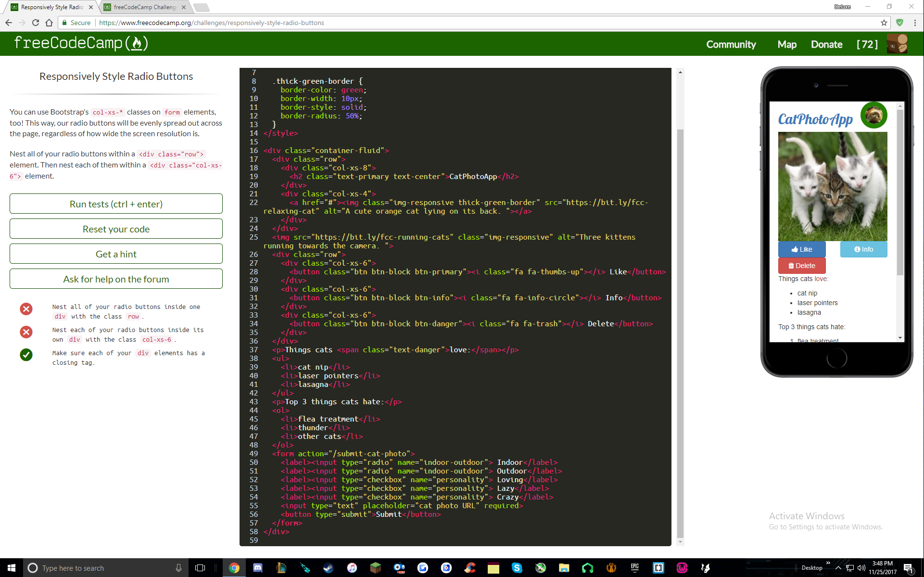The height and width of the screenshot is (577, 924).
Task: Open Skype from the taskbar
Action: [517, 568]
